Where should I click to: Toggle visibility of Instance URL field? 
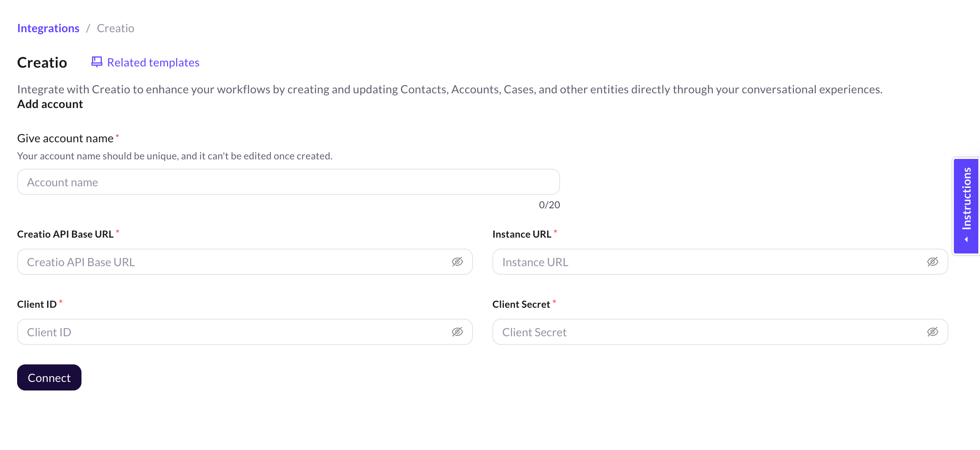933,262
